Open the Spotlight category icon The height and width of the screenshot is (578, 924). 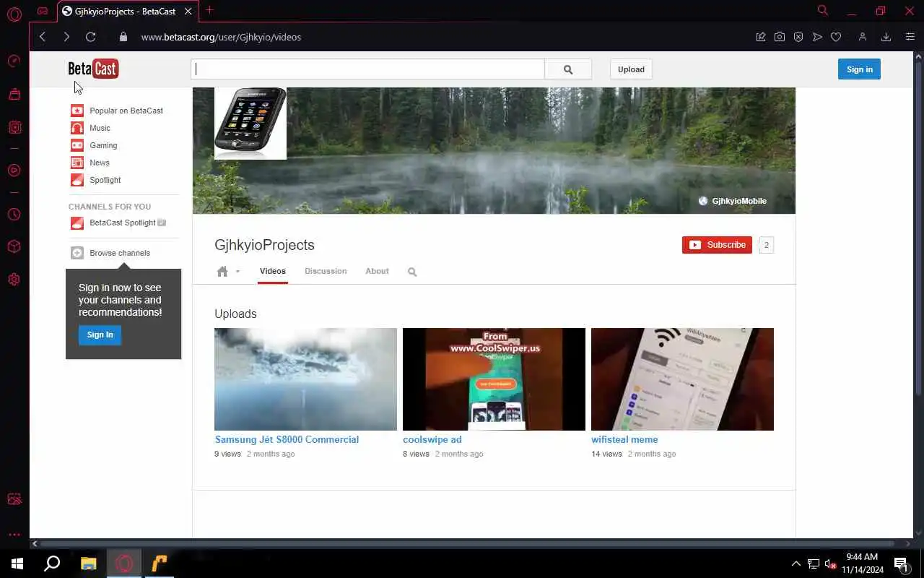[77, 180]
